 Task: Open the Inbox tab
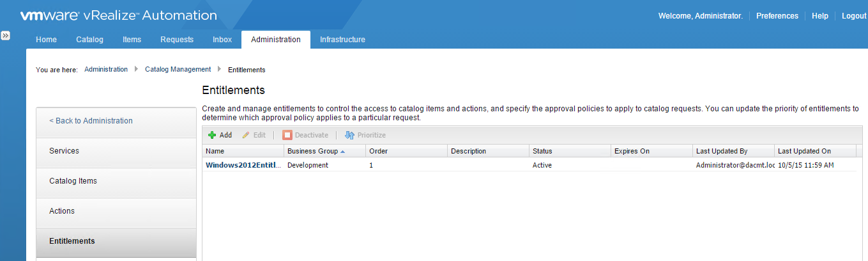pyautogui.click(x=222, y=40)
